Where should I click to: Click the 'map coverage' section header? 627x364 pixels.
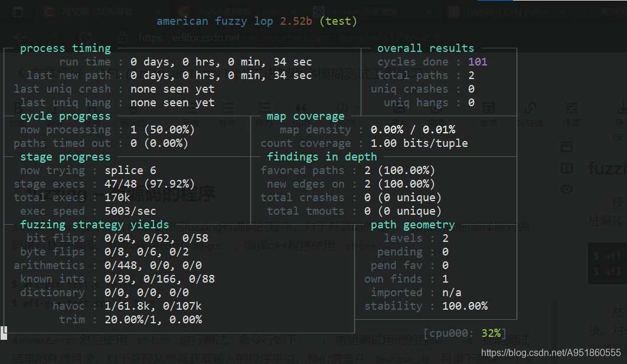coord(305,116)
